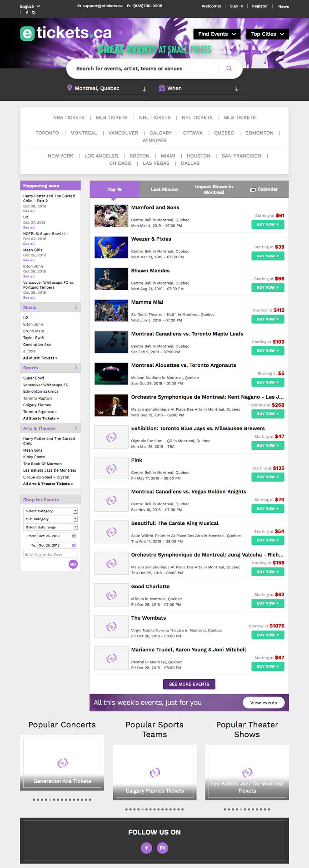
Task: Click the location pin icon beside Montreal
Action: click(70, 88)
